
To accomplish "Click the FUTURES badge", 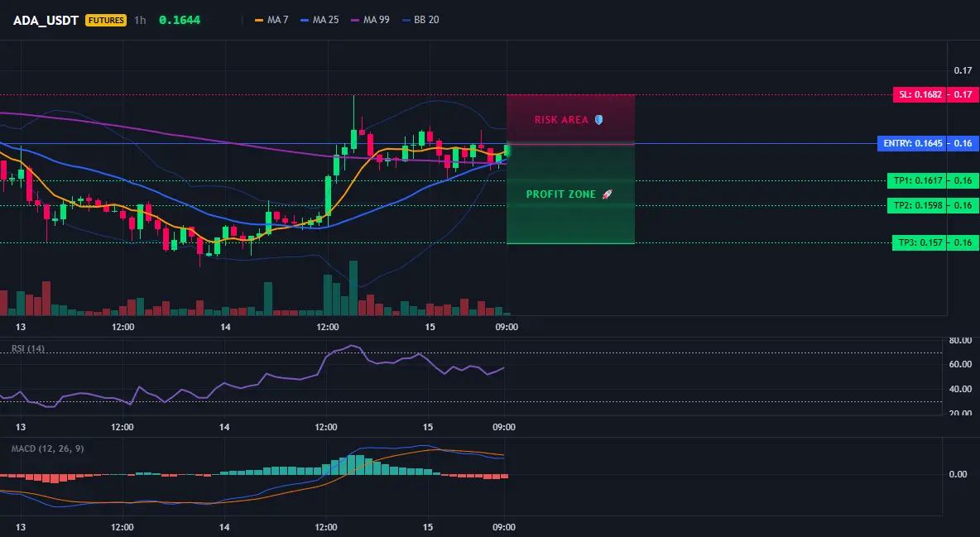I will 106,20.
